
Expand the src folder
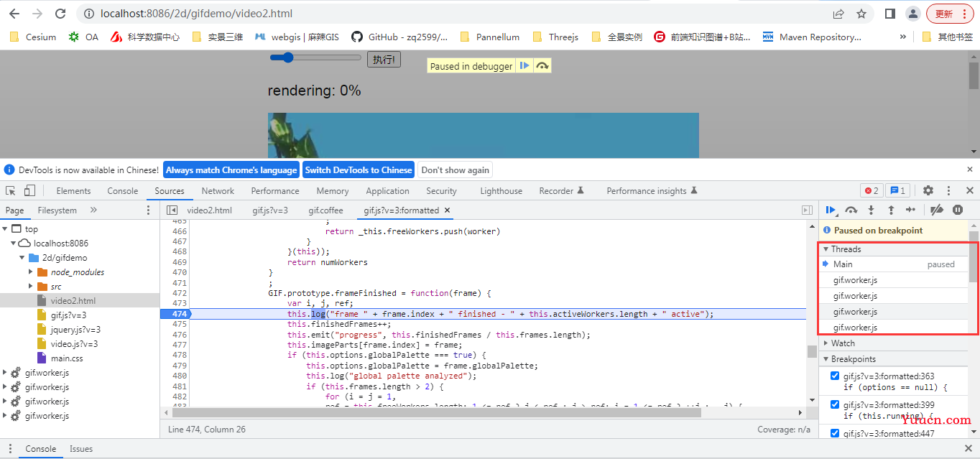pyautogui.click(x=31, y=286)
